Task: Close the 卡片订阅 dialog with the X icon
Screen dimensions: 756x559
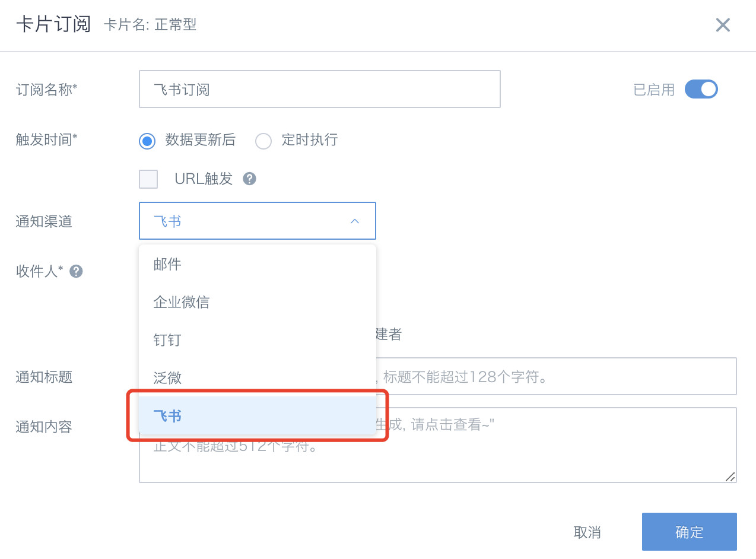Action: [722, 25]
